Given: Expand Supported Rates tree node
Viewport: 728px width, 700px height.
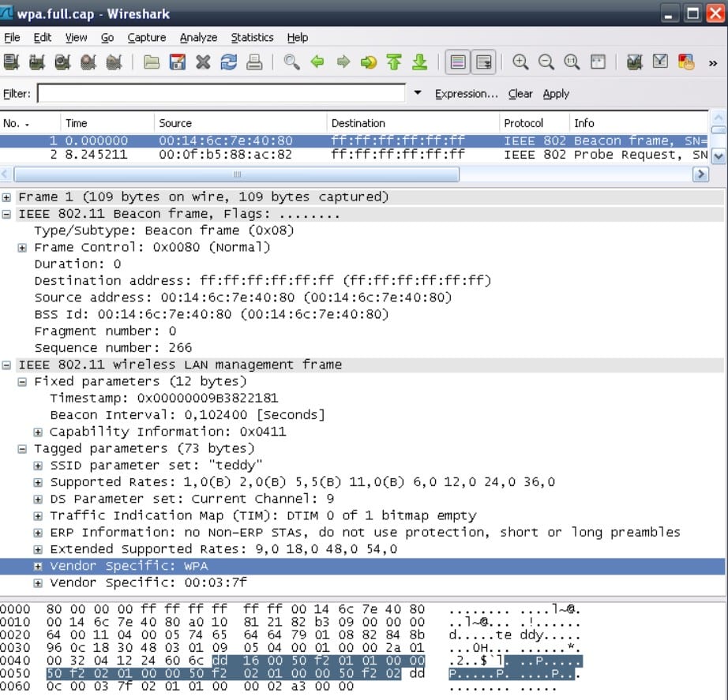Looking at the screenshot, I should (x=38, y=482).
